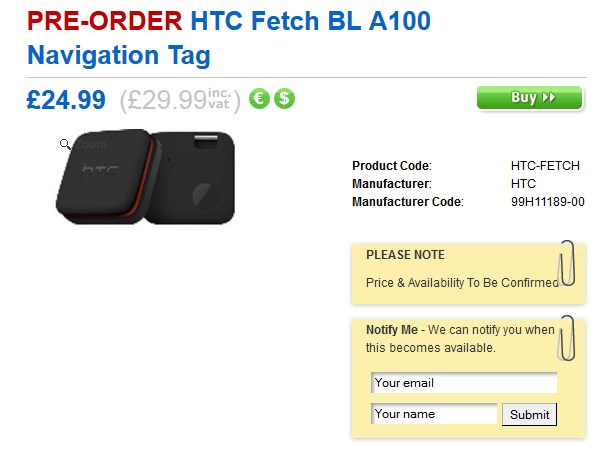Click the PLEASE NOTE heading
Screen dimensions: 610x451
click(405, 255)
